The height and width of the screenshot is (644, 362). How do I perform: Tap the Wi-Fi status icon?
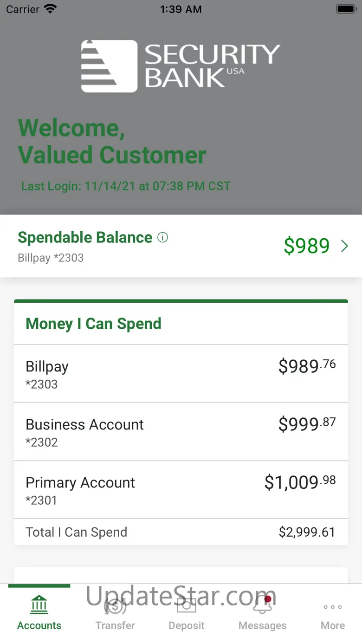point(50,9)
